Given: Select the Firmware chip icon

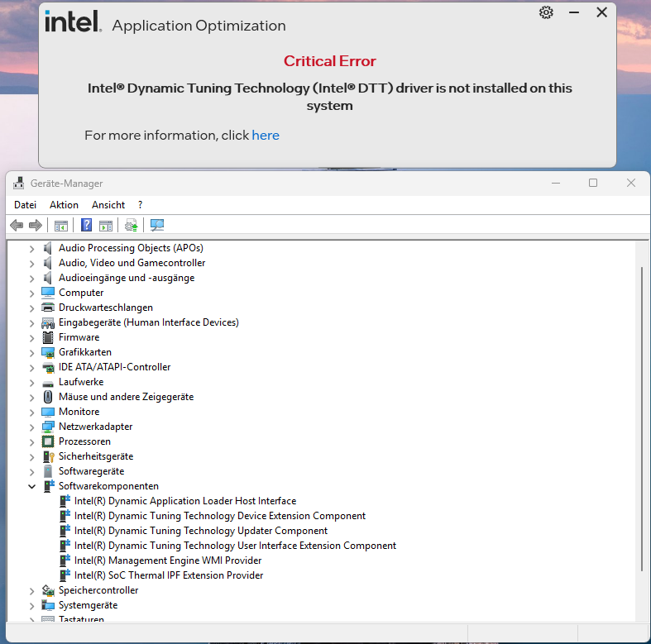Looking at the screenshot, I should pyautogui.click(x=48, y=337).
